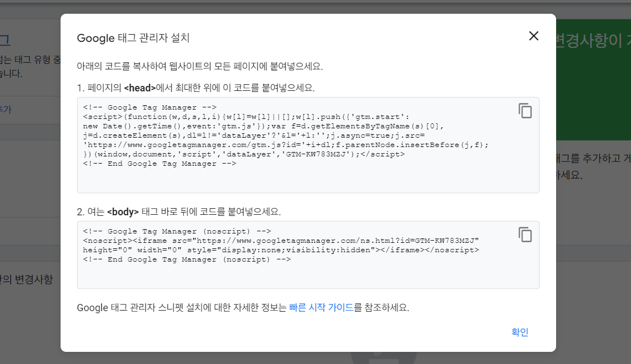Copy the head code snippet
The image size is (631, 364).
[525, 111]
